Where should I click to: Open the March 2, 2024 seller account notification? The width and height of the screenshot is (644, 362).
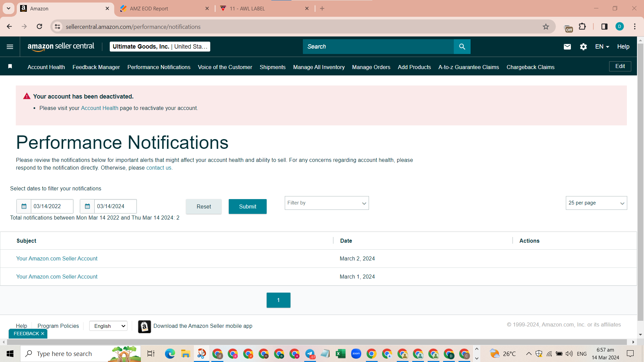click(x=57, y=258)
